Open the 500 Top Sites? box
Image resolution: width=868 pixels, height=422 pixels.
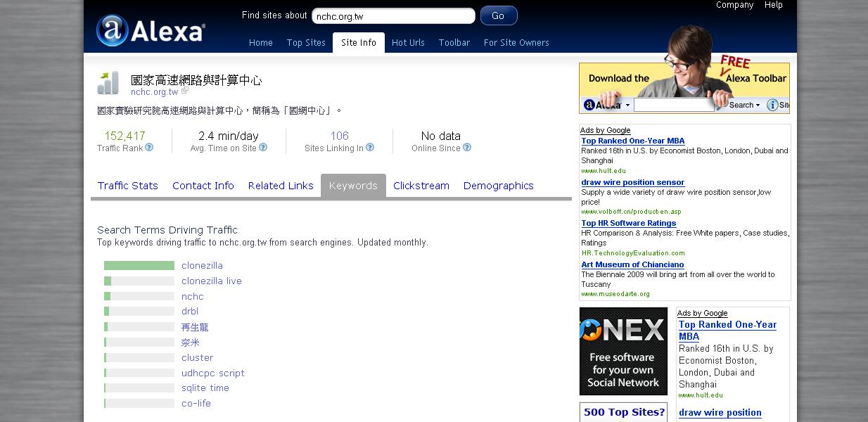point(624,412)
